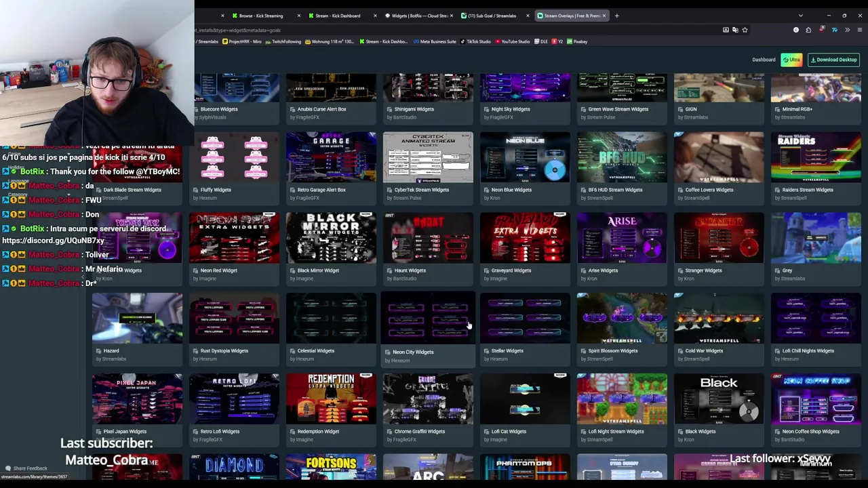Click the Neon City Widgets title
Screen dimensions: 868x488
413,352
